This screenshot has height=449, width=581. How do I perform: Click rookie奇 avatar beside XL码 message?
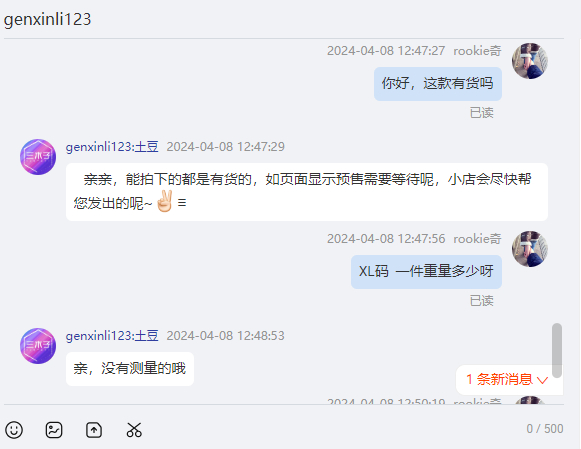click(530, 249)
